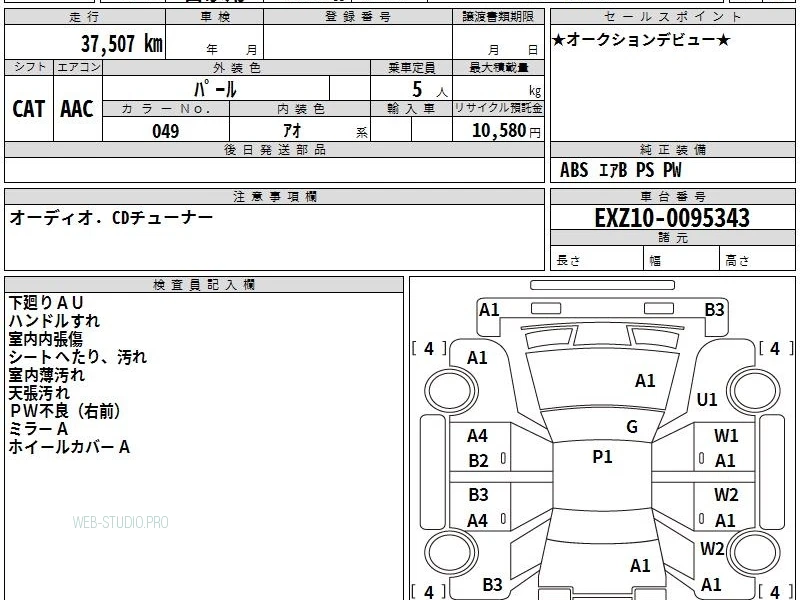800x600 pixels.
Task: Click the セールスポイント header
Action: (672, 17)
